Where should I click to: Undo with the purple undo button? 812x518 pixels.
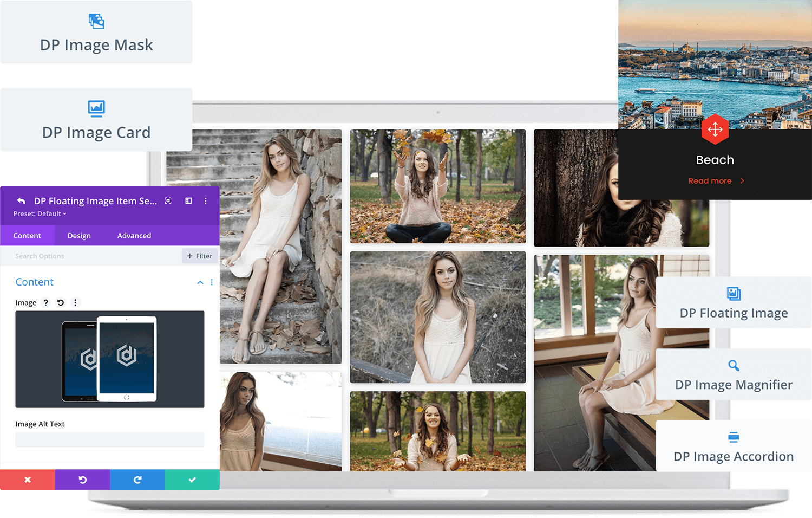click(82, 480)
